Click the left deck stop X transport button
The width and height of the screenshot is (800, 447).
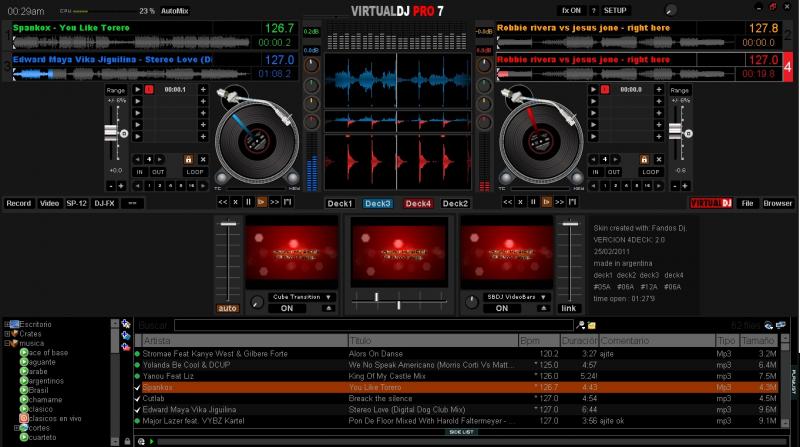(236, 202)
